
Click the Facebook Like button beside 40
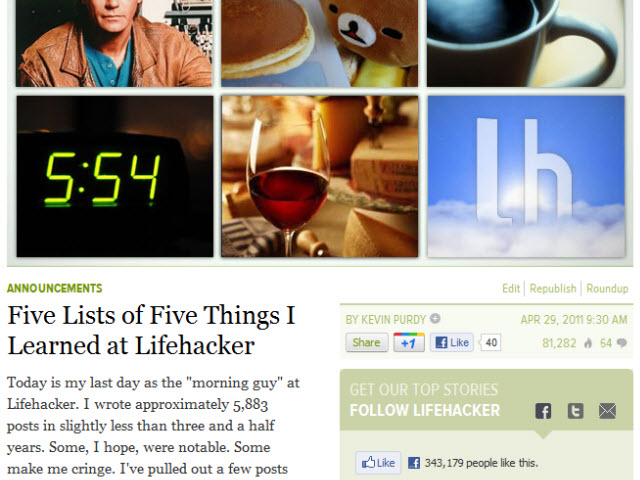451,342
